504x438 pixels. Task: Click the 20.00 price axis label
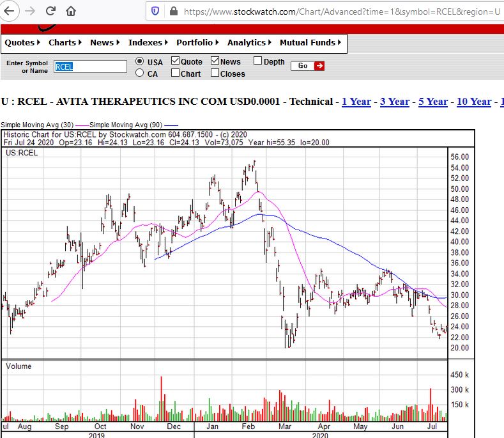[460, 348]
